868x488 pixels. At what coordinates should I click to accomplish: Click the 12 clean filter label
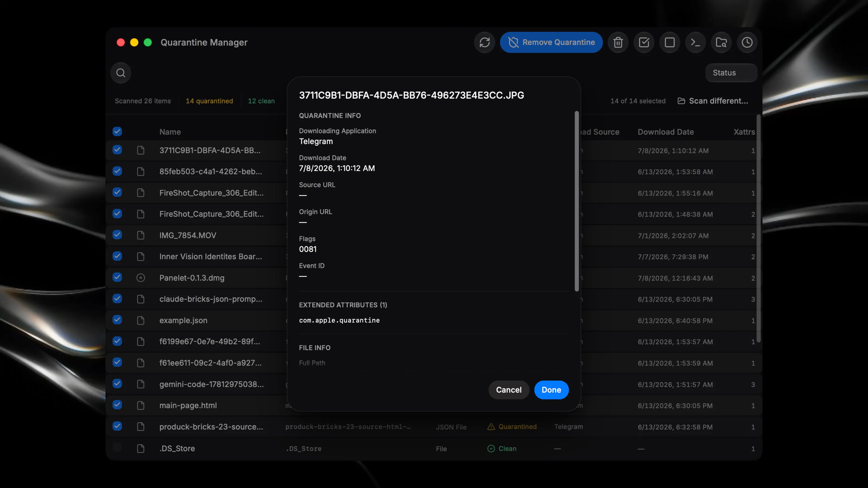tap(261, 101)
